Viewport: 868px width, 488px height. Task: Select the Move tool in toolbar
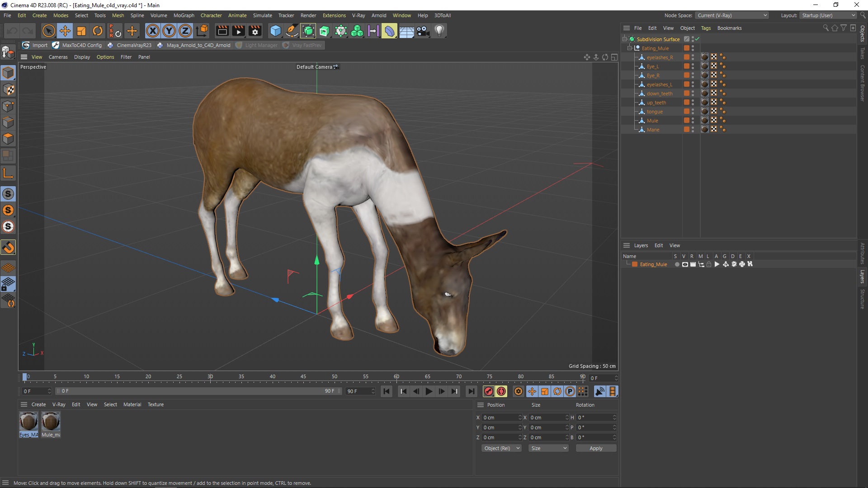(x=65, y=31)
